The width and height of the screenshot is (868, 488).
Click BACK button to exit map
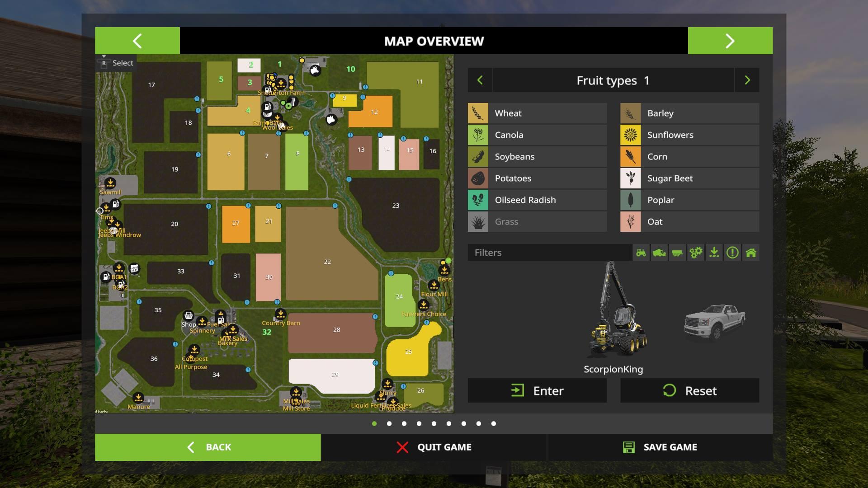tap(208, 447)
